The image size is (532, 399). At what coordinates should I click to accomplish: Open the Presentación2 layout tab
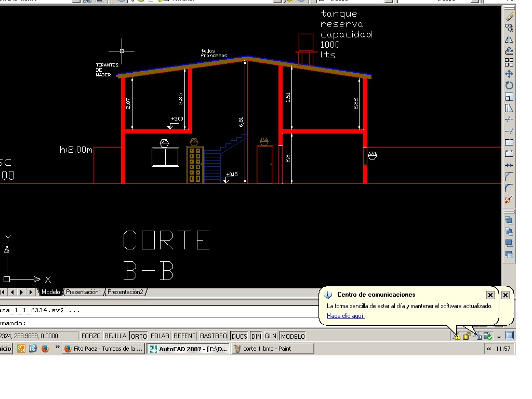(125, 291)
